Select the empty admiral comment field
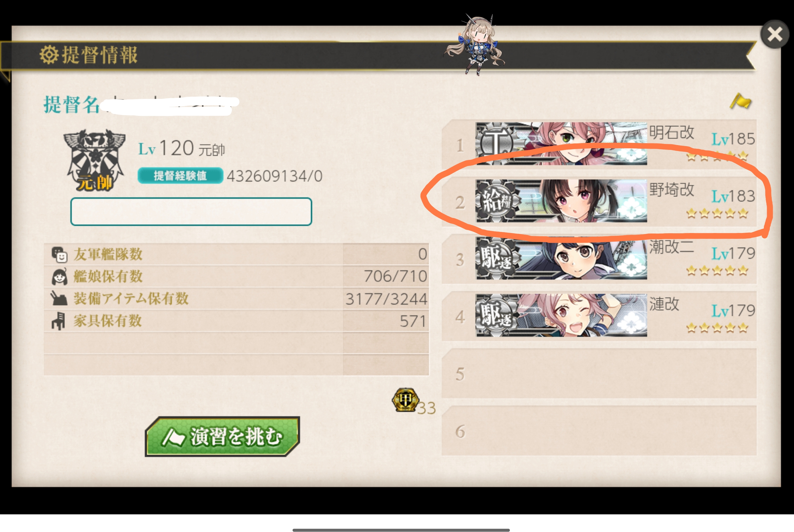794x532 pixels. [x=191, y=211]
